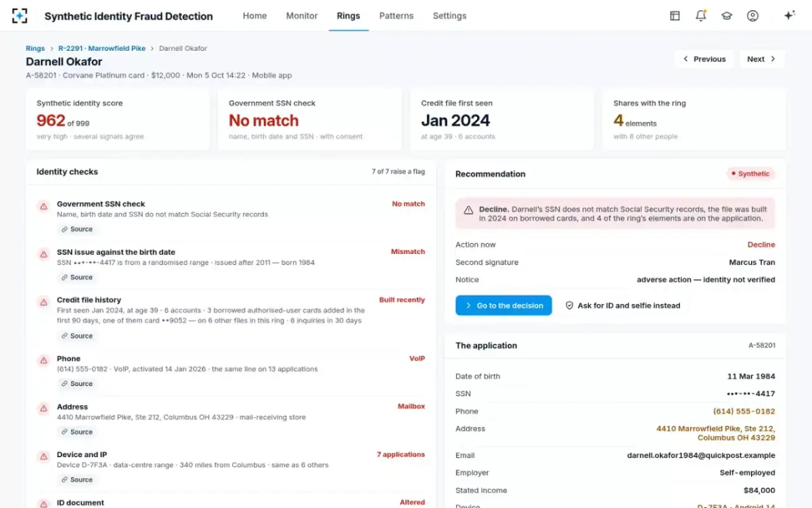Select the Rings tab

(348, 16)
